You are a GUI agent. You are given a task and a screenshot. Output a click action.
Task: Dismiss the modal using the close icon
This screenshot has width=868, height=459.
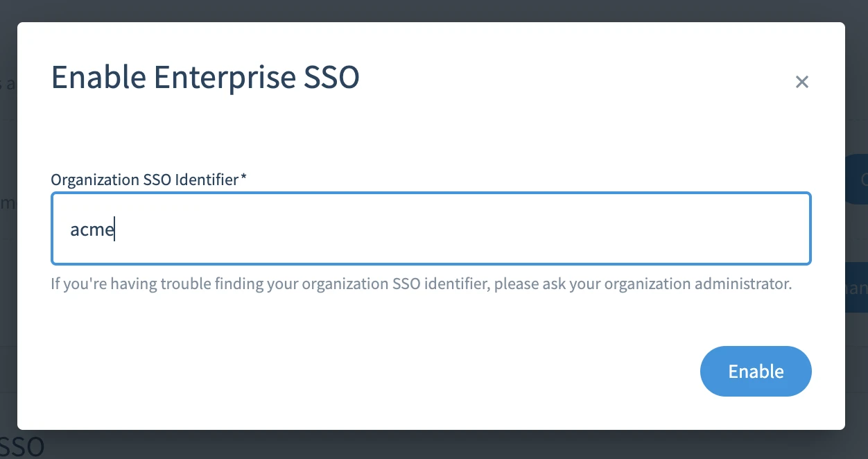pyautogui.click(x=801, y=81)
